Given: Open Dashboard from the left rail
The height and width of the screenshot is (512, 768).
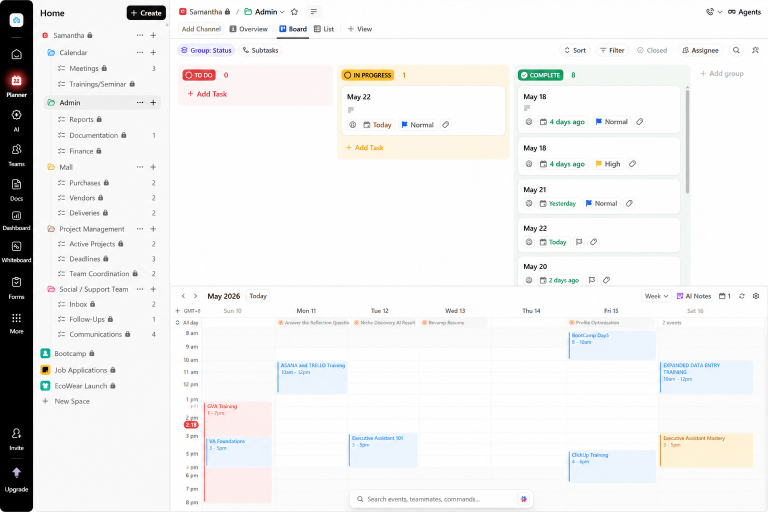Looking at the screenshot, I should click(16, 220).
